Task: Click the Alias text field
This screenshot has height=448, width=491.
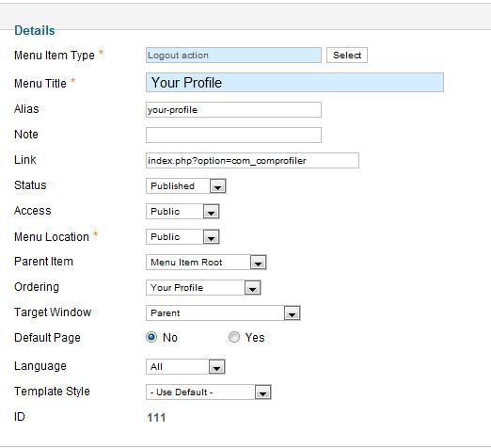Action: pos(233,110)
